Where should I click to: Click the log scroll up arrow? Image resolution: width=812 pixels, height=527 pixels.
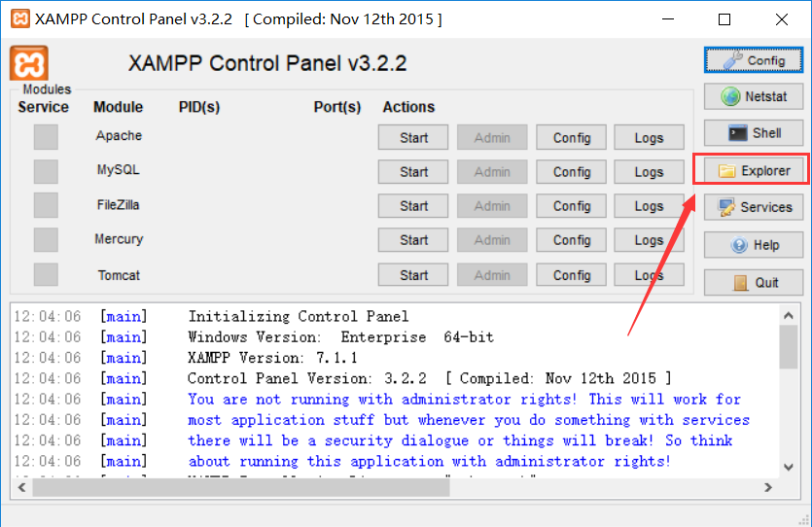point(789,315)
